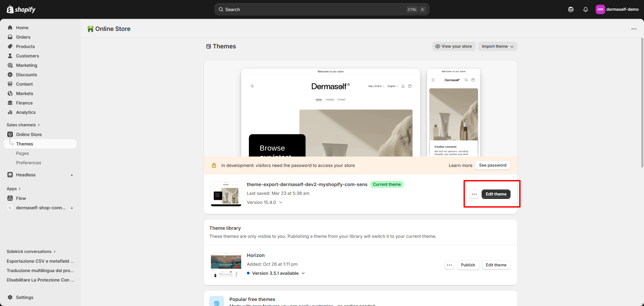Click the Flow app icon

coord(10,198)
